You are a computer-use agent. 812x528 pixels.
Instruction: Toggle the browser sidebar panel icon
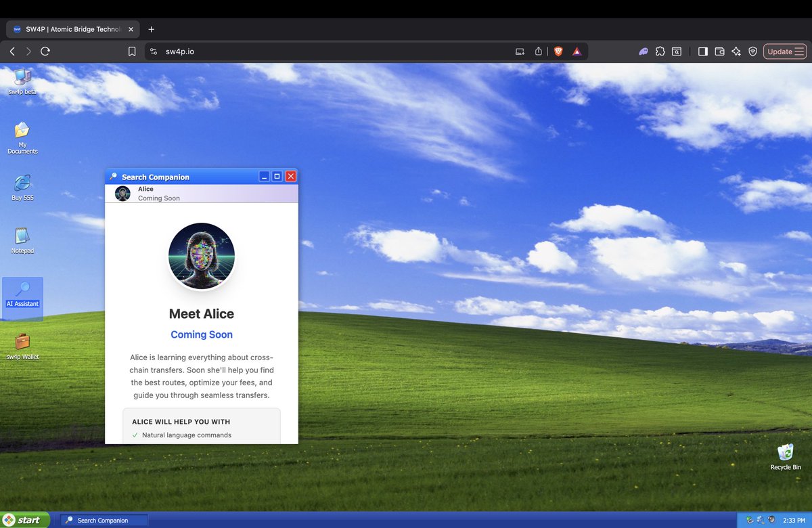pyautogui.click(x=703, y=51)
